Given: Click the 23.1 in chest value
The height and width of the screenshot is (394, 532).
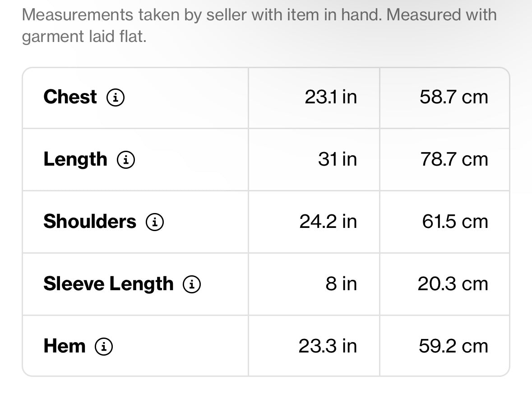Looking at the screenshot, I should coord(331,97).
